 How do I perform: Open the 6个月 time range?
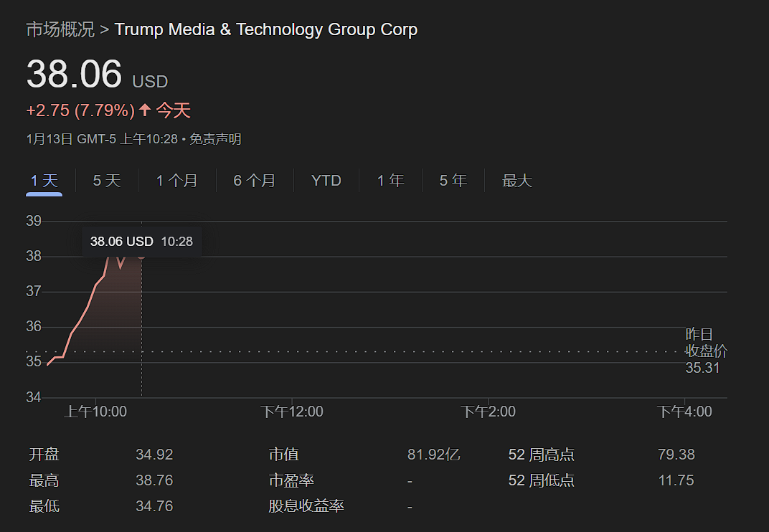point(253,181)
